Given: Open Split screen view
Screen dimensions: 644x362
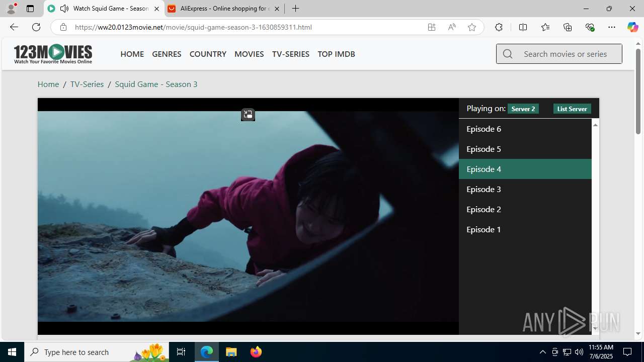Looking at the screenshot, I should [x=523, y=27].
